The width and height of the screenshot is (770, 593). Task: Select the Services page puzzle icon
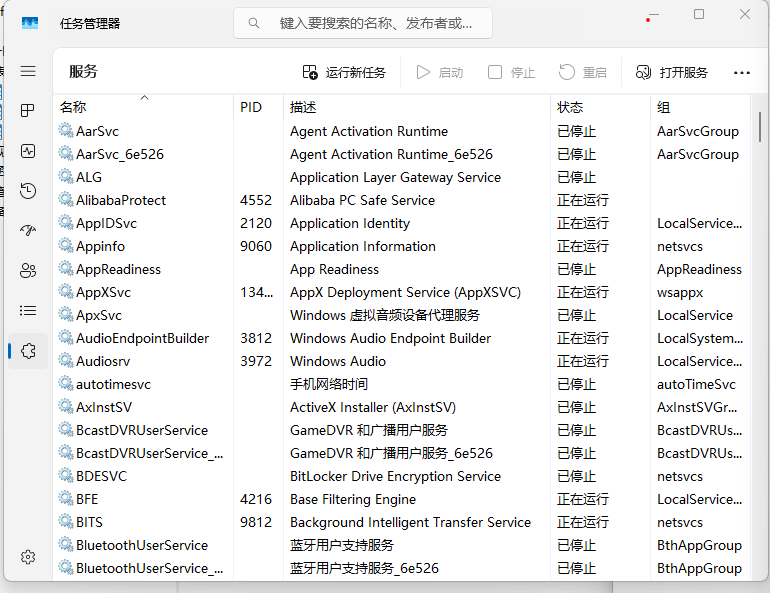(x=28, y=351)
